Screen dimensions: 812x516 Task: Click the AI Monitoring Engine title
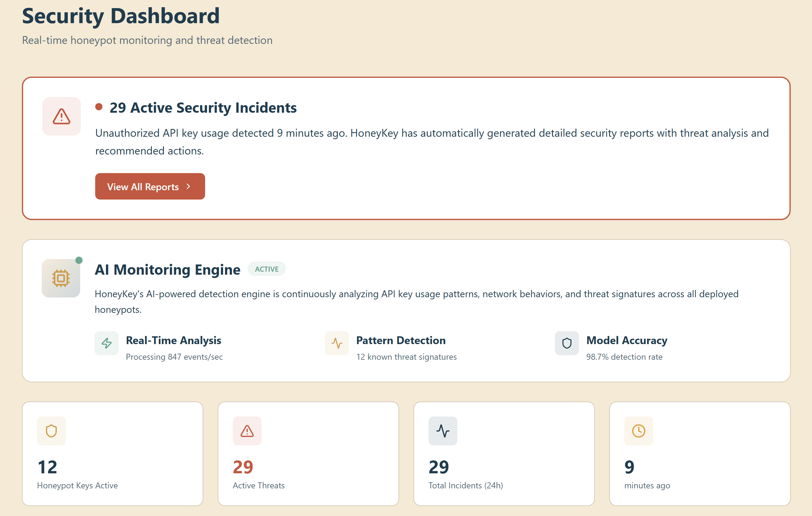click(x=168, y=270)
